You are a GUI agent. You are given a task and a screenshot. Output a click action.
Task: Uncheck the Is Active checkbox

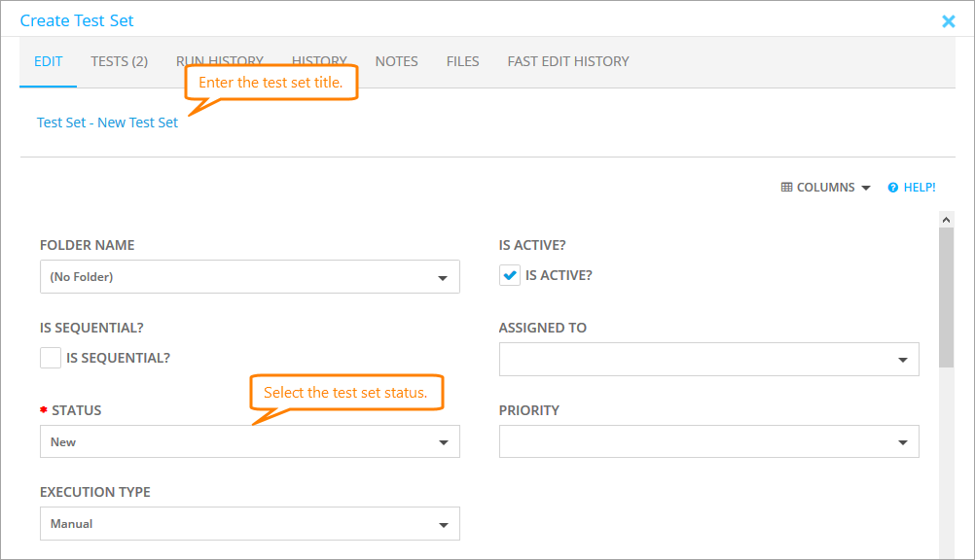click(x=510, y=276)
